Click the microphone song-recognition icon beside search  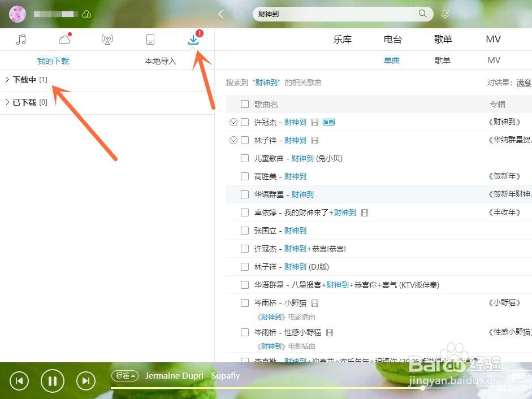point(446,14)
